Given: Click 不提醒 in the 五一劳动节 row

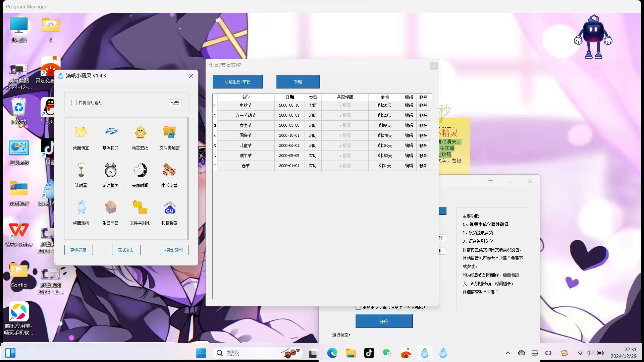Looking at the screenshot, I should pyautogui.click(x=344, y=115).
